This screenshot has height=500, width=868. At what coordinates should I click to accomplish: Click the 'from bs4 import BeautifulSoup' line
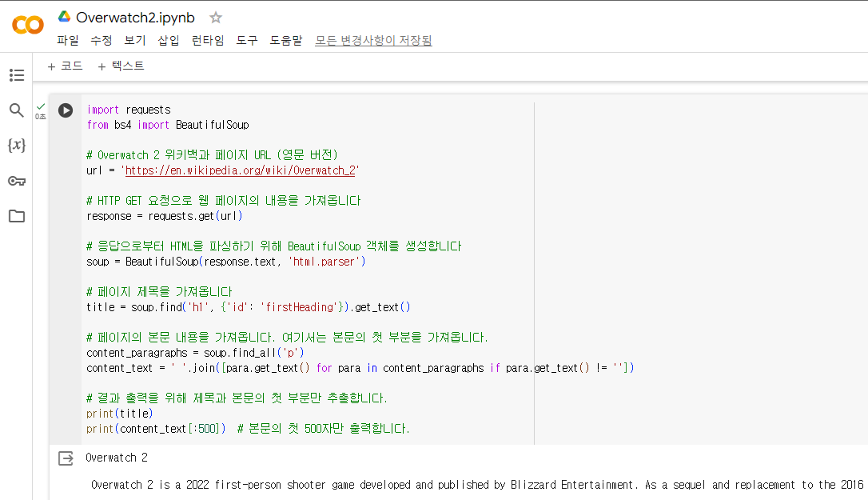coord(168,125)
